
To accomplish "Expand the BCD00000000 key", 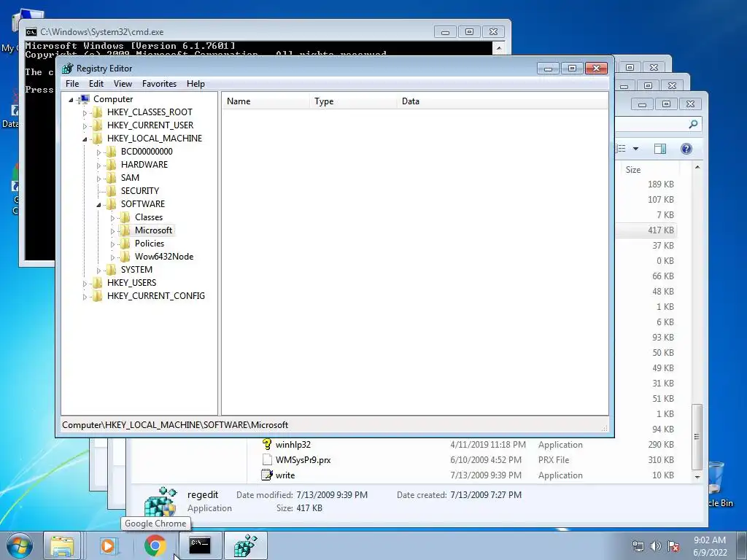I will (x=98, y=152).
